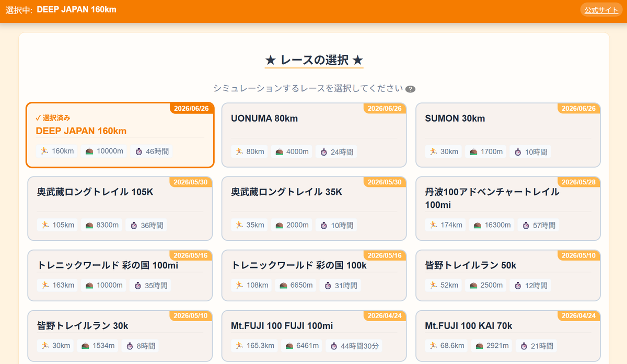
Task: Click stopwatch icon next to 46時間
Action: (138, 151)
